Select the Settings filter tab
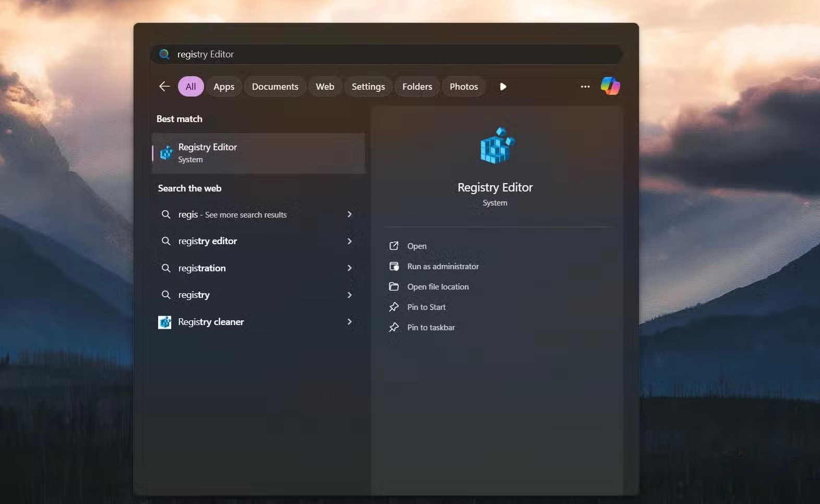The width and height of the screenshot is (820, 504). 368,87
